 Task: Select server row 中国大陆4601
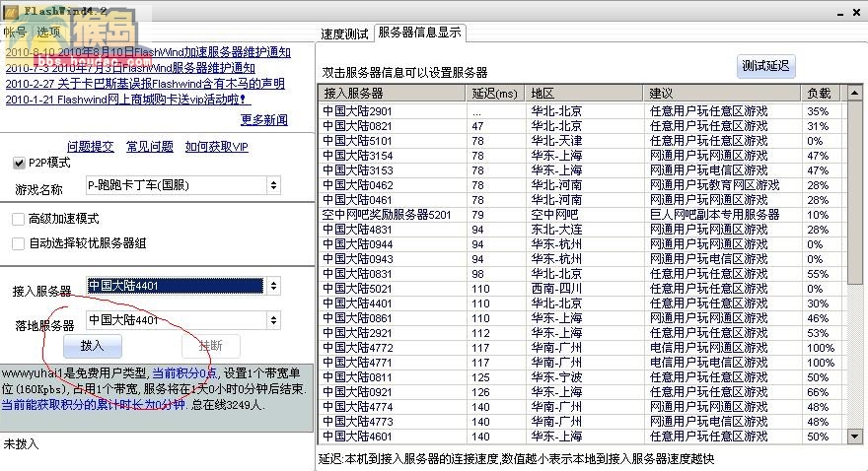click(x=580, y=437)
